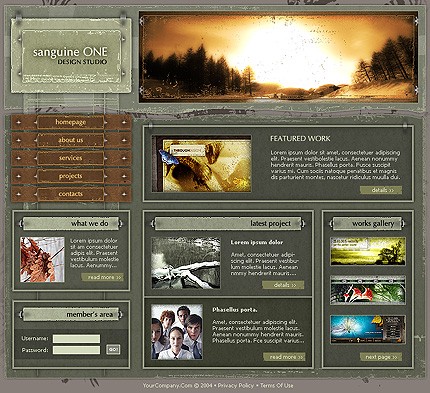Screen dimensions: 430x393
Task: Select services in the wooden menu
Action: (71, 158)
